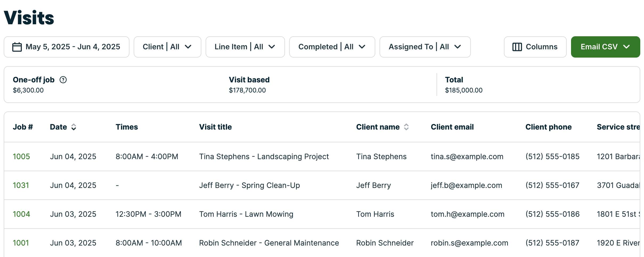Click the Email CSV button
The height and width of the screenshot is (257, 644).
point(605,47)
